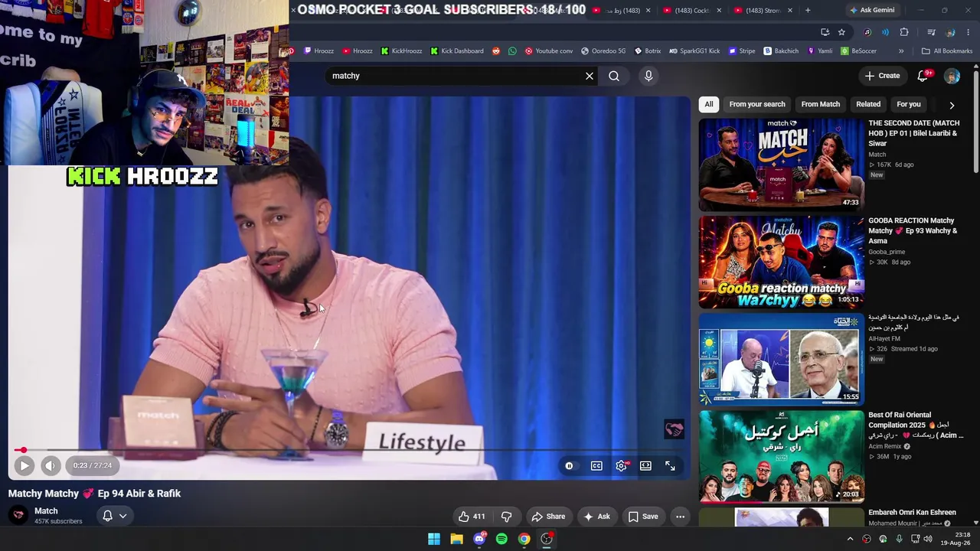Select the Related chip
The image size is (980, 551).
868,104
